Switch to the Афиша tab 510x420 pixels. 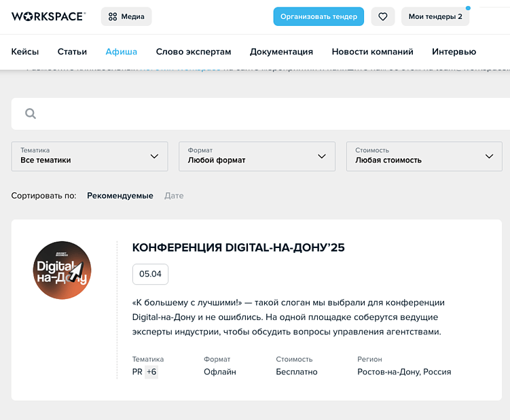(x=121, y=52)
